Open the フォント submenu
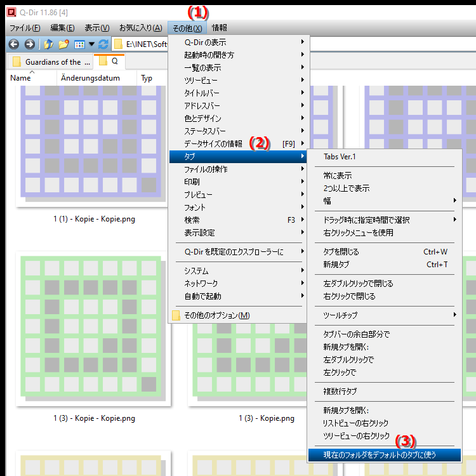The height and width of the screenshot is (476, 476). click(x=238, y=208)
